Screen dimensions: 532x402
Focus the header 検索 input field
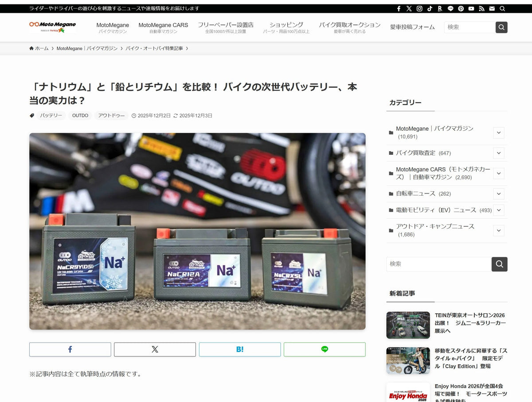point(470,27)
